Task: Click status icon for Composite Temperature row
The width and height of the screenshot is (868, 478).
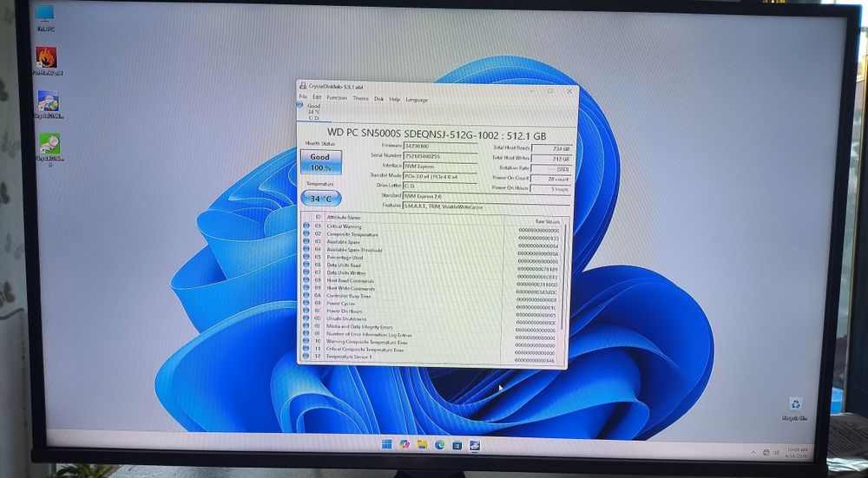Action: [x=306, y=233]
